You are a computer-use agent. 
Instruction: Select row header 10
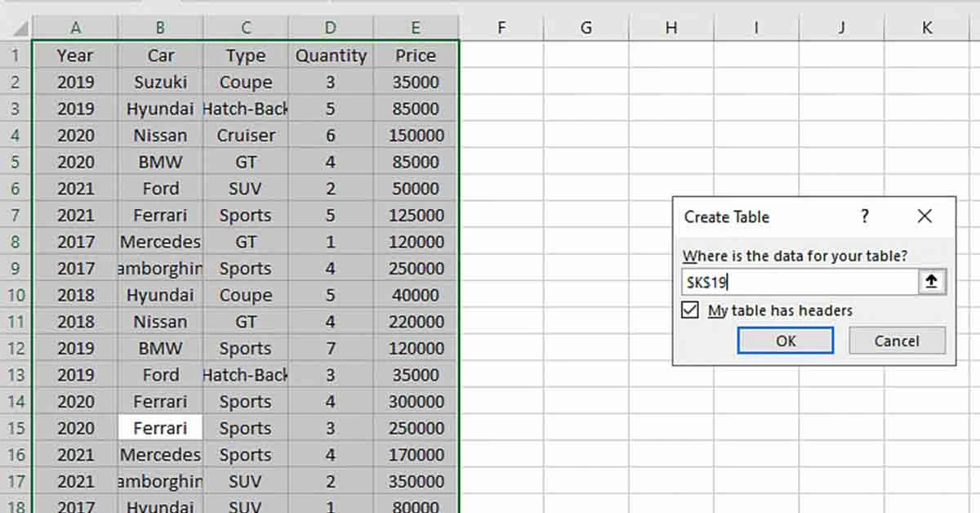point(15,295)
